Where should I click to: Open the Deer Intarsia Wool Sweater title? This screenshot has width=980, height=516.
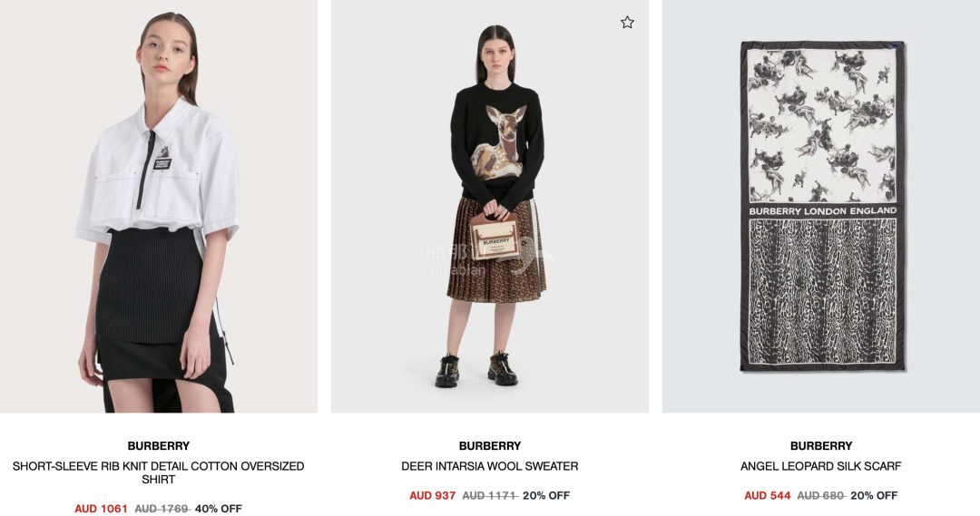(x=489, y=466)
